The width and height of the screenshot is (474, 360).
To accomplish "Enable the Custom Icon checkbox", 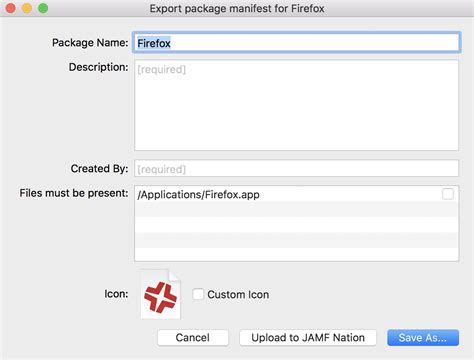I will point(198,294).
